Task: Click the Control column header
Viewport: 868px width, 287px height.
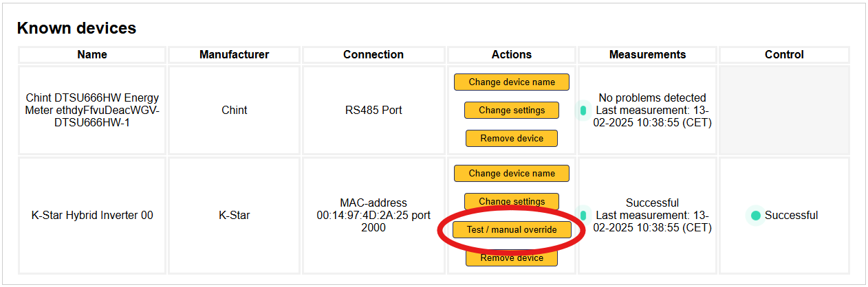Action: [784, 54]
